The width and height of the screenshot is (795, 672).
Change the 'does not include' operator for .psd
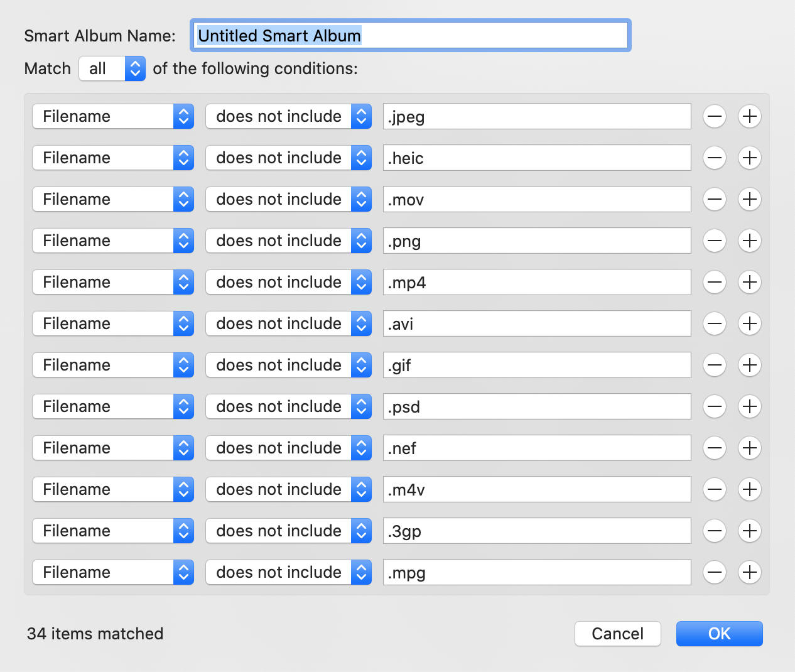(289, 406)
